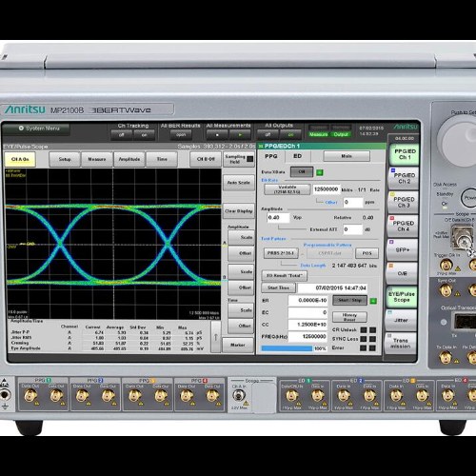This screenshot has width=476, height=476.
Task: Open the SFP+ module panel
Action: pos(403,250)
